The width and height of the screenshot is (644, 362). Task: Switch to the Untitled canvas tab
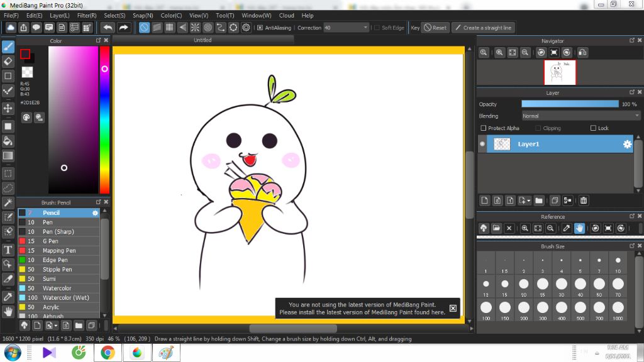(x=203, y=40)
